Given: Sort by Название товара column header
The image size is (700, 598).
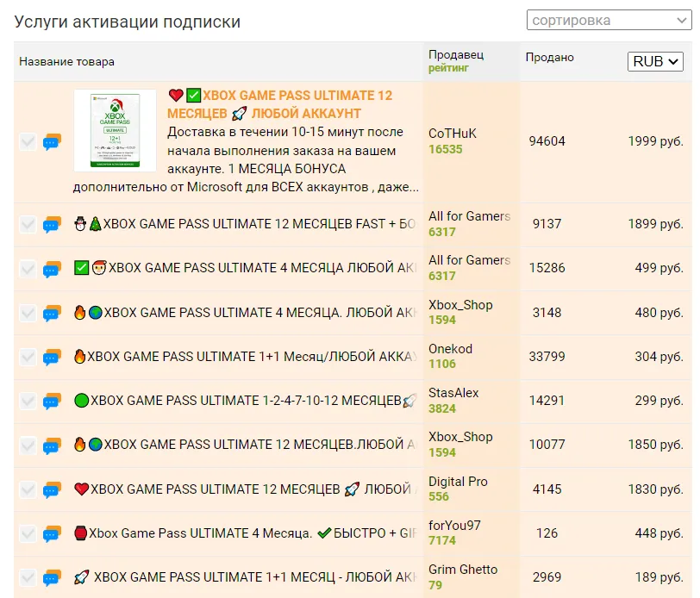Looking at the screenshot, I should (66, 61).
